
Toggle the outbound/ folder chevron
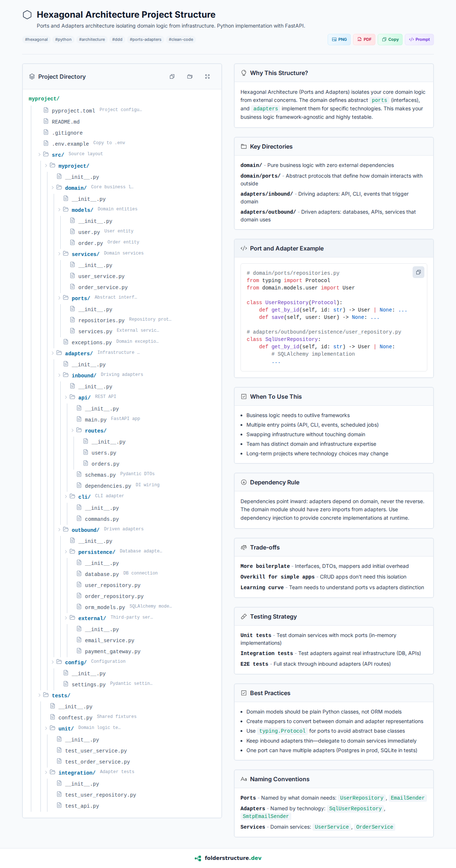(59, 530)
